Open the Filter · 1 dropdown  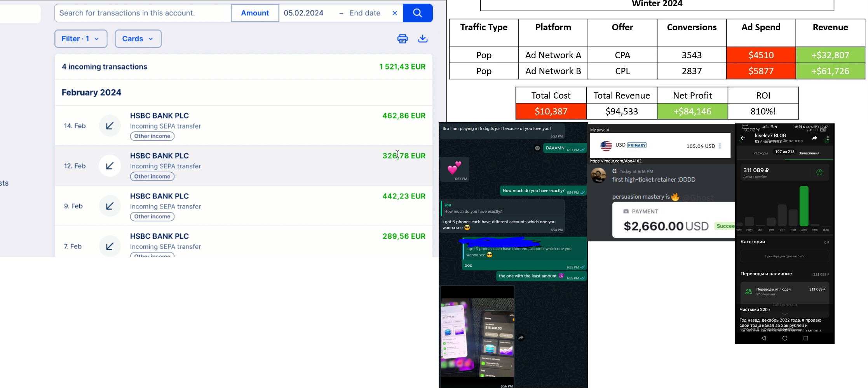click(x=81, y=39)
